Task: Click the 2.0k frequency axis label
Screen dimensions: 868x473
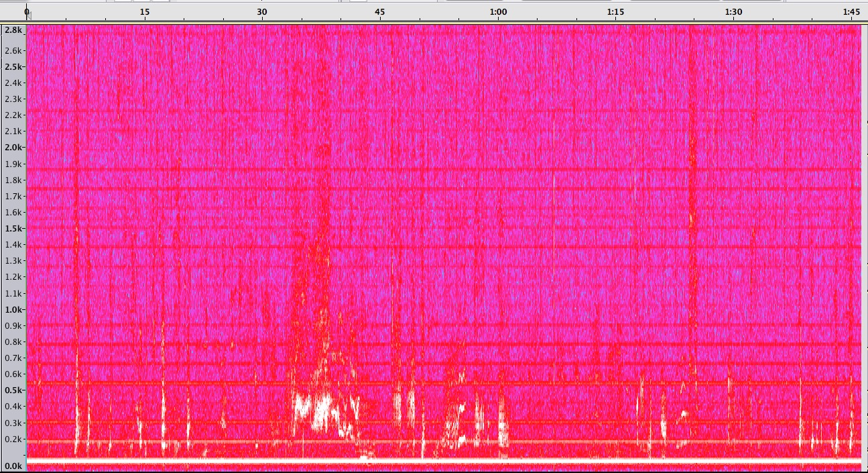Action: point(13,148)
